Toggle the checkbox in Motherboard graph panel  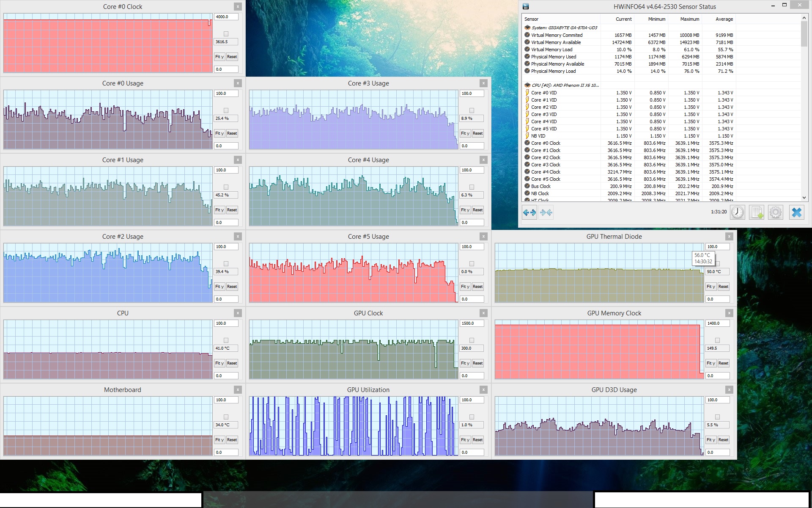(x=226, y=417)
